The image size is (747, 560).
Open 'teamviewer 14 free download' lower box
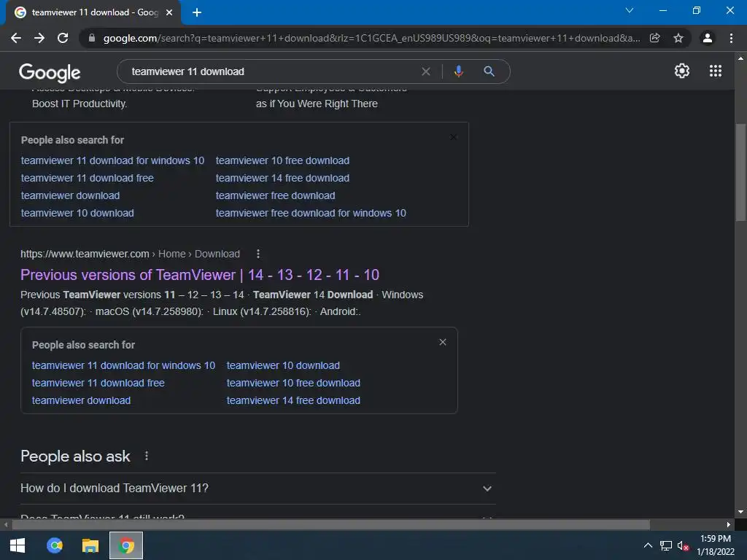point(293,401)
